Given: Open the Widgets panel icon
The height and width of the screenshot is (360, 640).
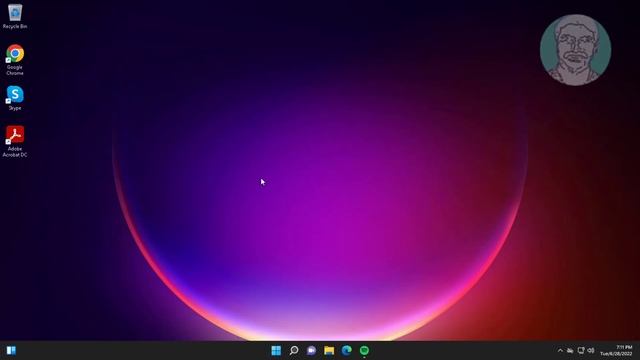Looking at the screenshot, I should point(11,350).
